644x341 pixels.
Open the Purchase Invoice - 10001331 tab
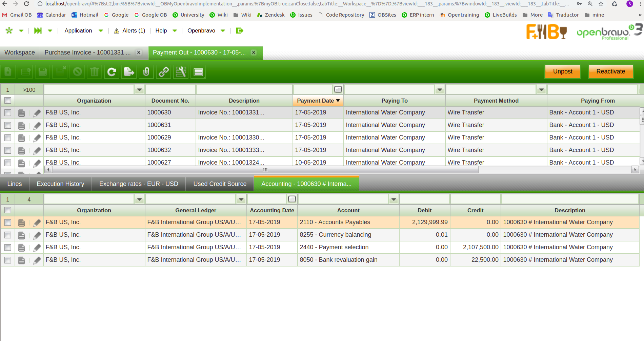[87, 52]
